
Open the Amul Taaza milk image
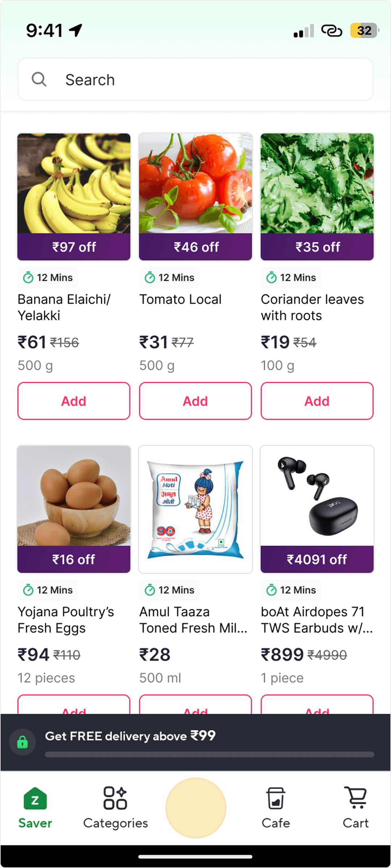(x=195, y=509)
